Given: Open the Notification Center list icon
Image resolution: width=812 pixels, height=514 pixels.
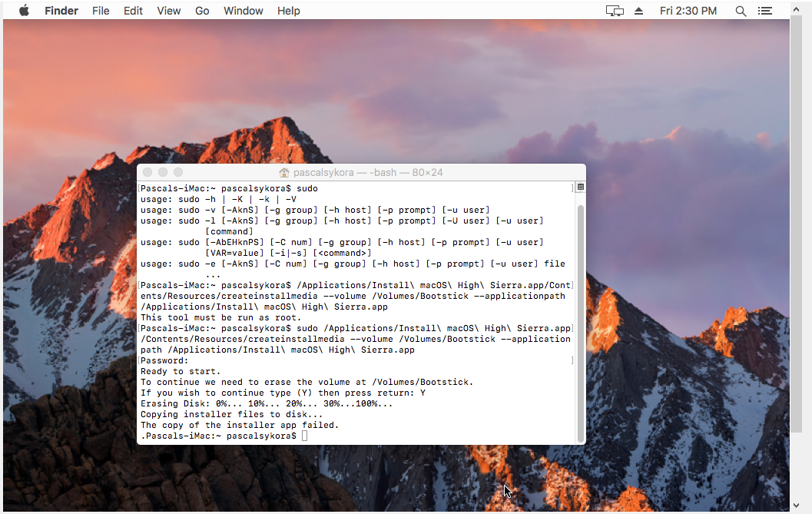Looking at the screenshot, I should [x=764, y=11].
